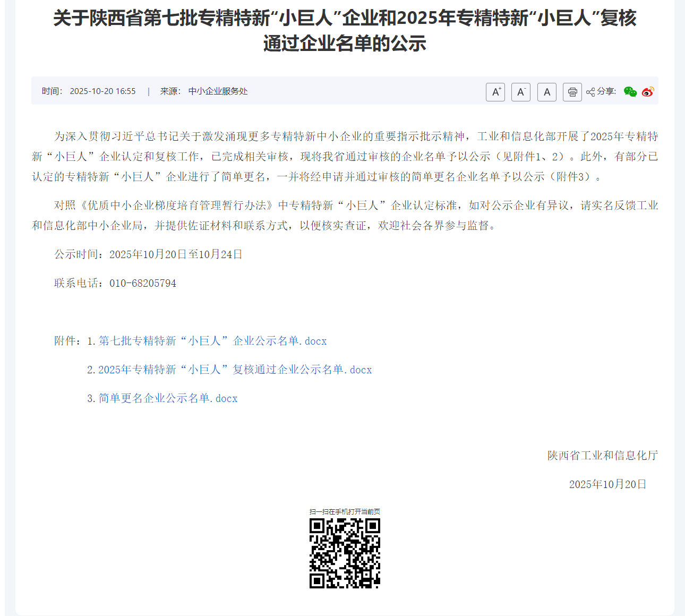Screen dimensions: 685x616
Task: Print the page using the printer icon
Action: 572,92
